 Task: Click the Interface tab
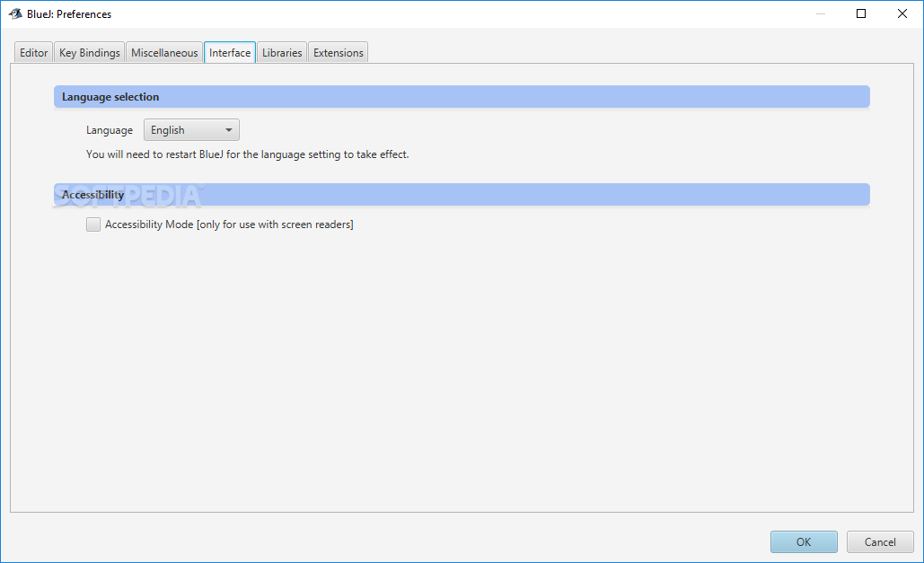click(x=230, y=52)
